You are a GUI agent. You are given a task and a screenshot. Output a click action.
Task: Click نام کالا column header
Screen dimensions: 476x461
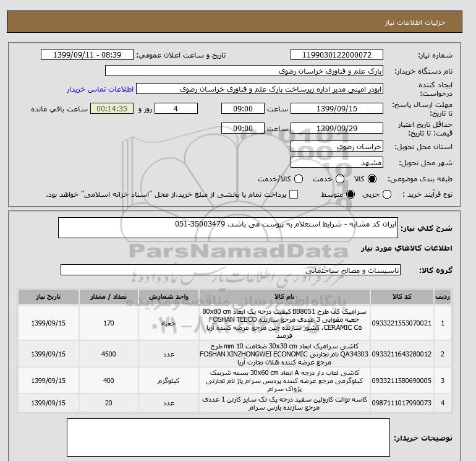(x=284, y=296)
